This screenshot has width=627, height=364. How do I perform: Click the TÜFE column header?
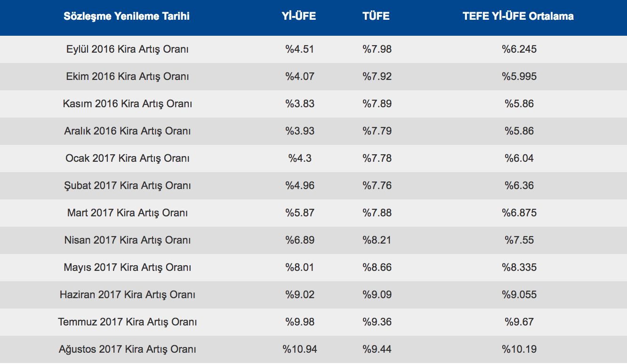pyautogui.click(x=376, y=16)
